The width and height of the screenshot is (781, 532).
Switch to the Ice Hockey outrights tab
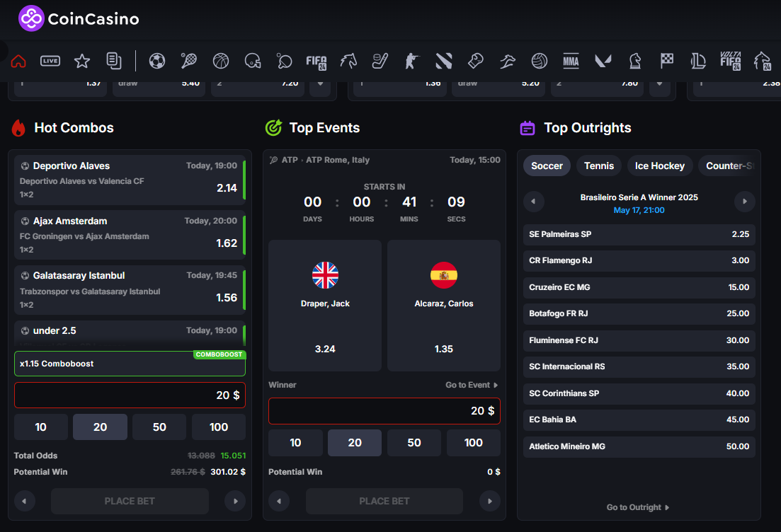click(659, 166)
